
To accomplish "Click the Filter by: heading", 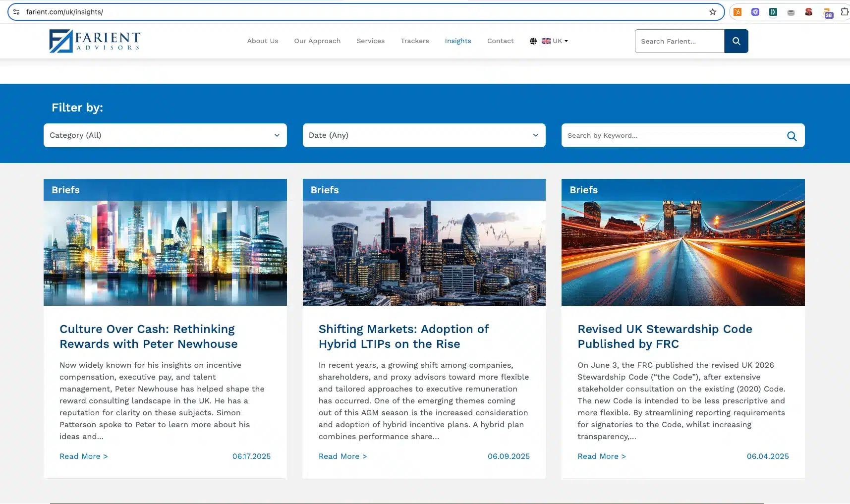I will click(77, 108).
